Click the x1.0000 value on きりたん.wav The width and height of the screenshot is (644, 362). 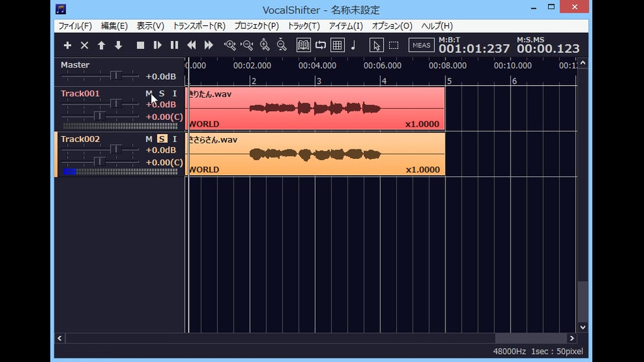[422, 124]
